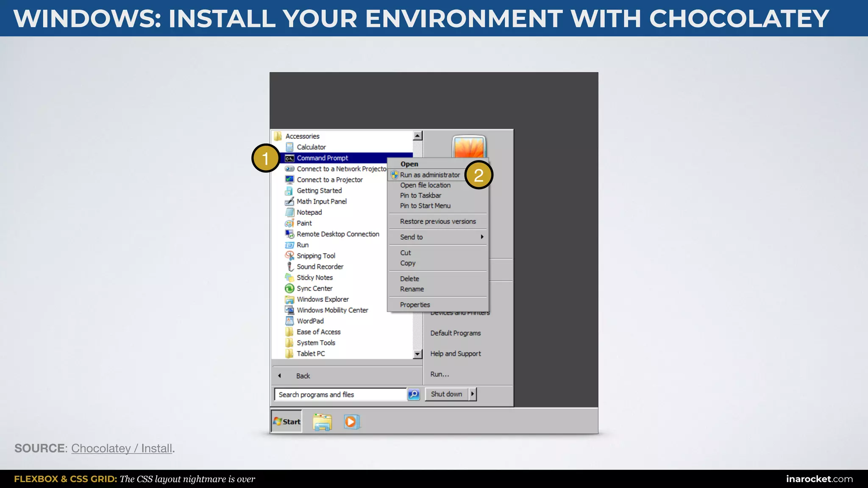Open the Chocolatey / Install source link

[122, 448]
